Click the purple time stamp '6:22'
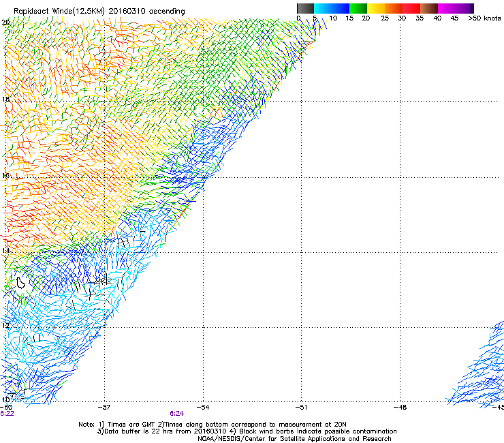Viewport: 504px width, 443px height. pyautogui.click(x=7, y=414)
